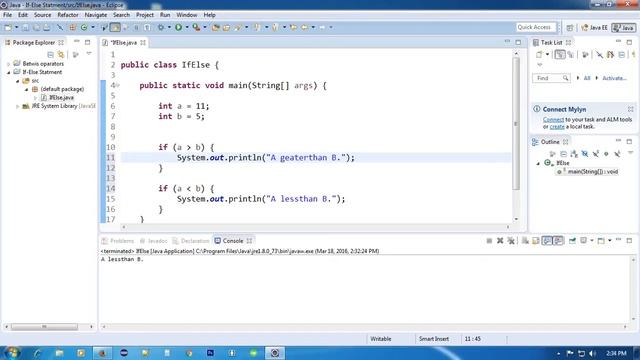Click the New file wizard icon
The width and height of the screenshot is (640, 360).
tap(8, 27)
